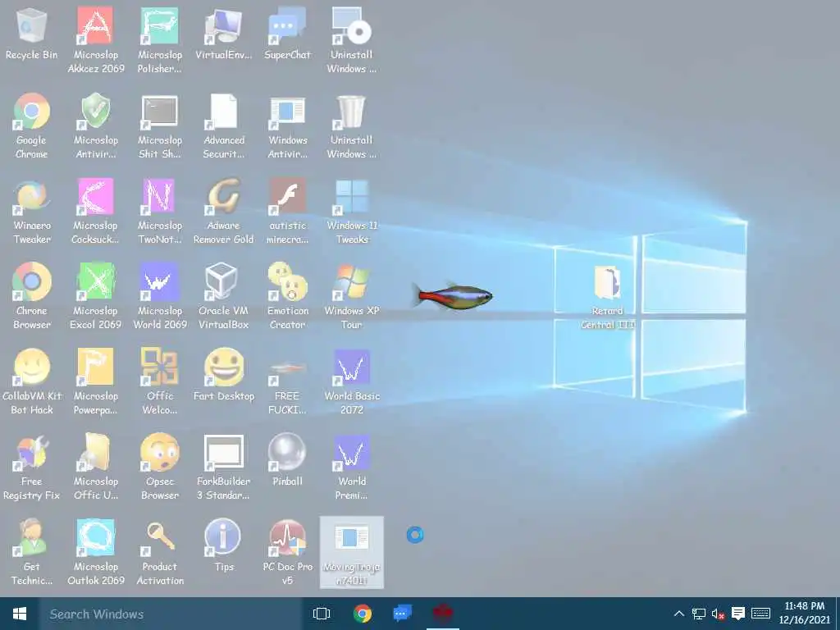This screenshot has width=840, height=630.
Task: Launch Chrone Browser shortcut
Action: [x=32, y=296]
